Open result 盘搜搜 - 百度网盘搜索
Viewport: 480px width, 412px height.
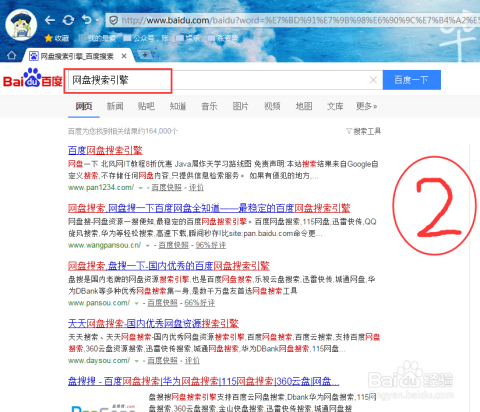(x=204, y=381)
